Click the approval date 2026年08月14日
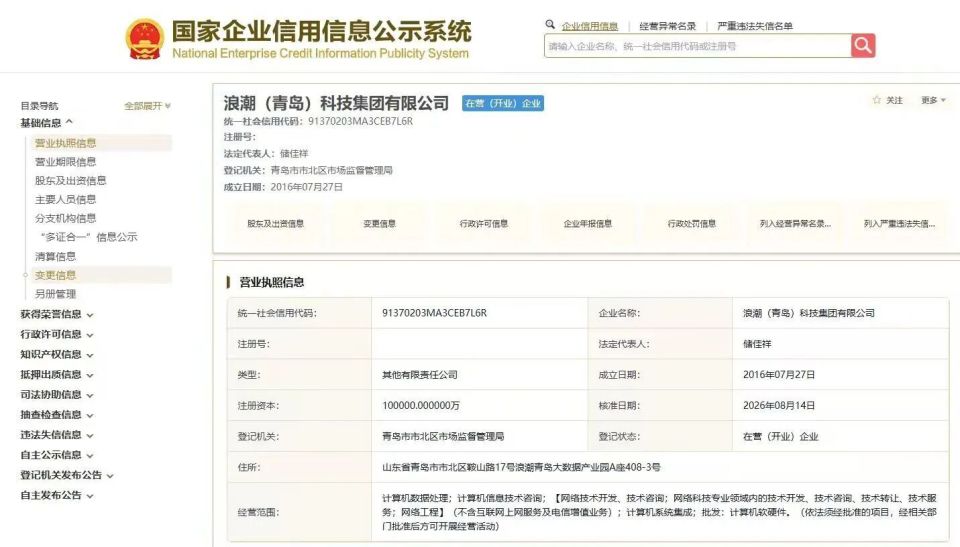Viewport: 960px width, 547px height. pyautogui.click(x=779, y=406)
